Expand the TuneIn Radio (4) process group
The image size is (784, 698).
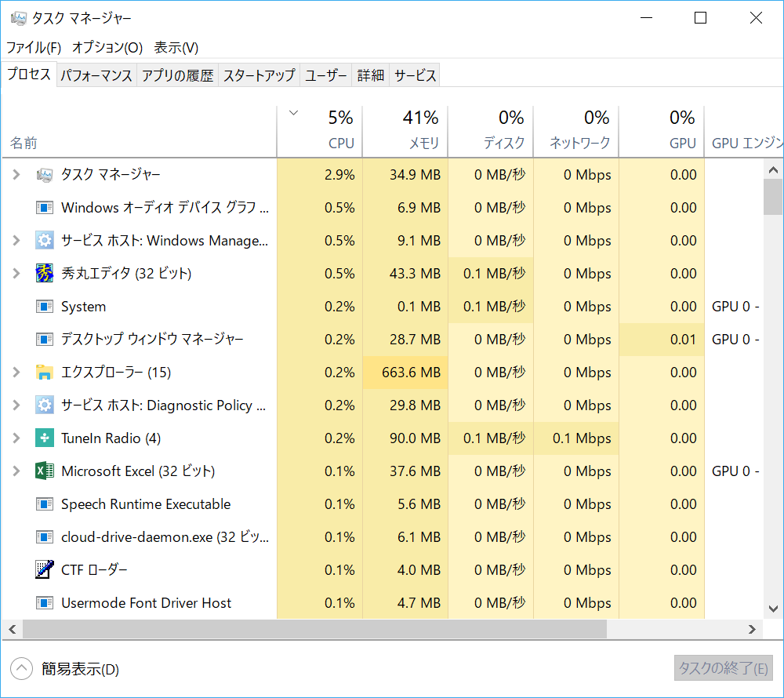[16, 438]
